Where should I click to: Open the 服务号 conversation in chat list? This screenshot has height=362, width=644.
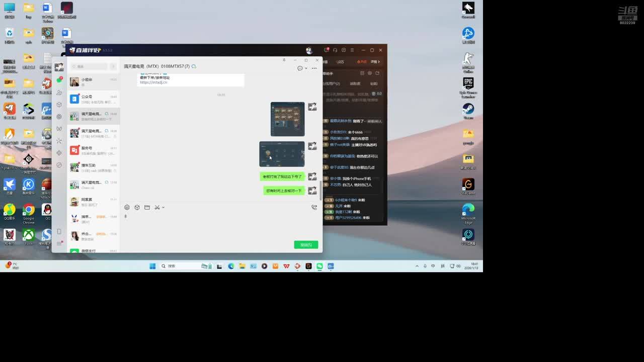(94, 150)
